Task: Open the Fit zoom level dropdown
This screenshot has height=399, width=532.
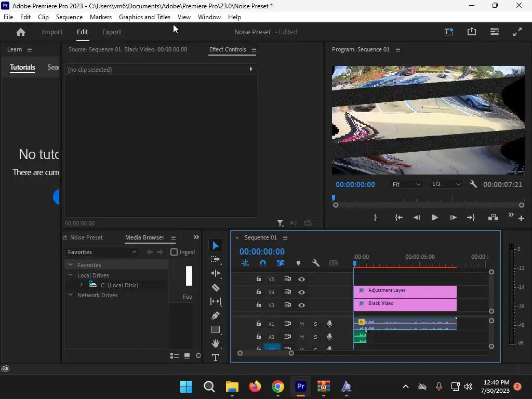Action: (x=406, y=184)
